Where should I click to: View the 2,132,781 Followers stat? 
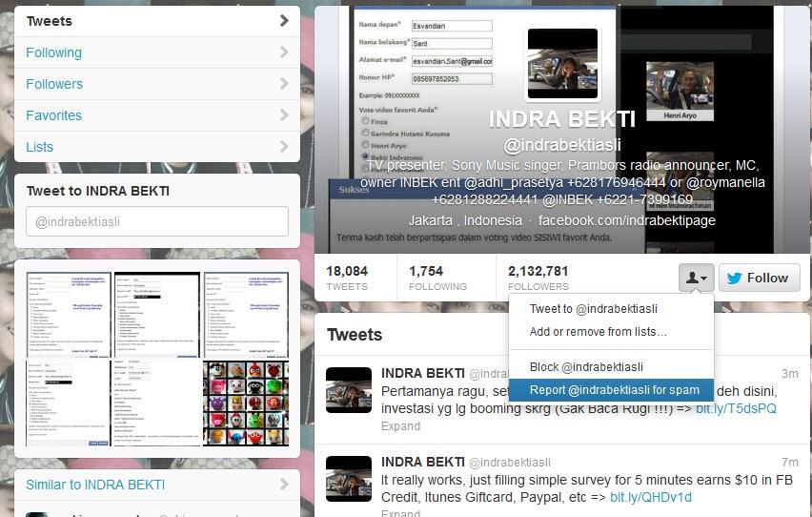538,278
